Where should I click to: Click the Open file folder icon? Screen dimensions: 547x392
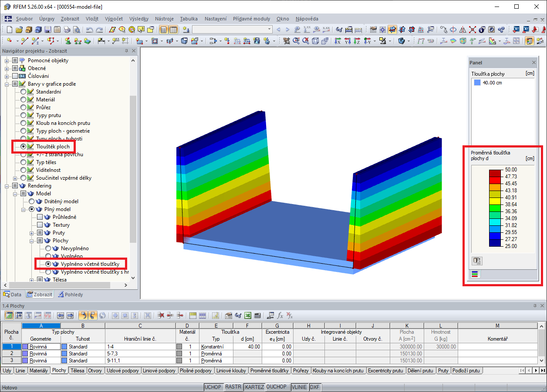19,30
